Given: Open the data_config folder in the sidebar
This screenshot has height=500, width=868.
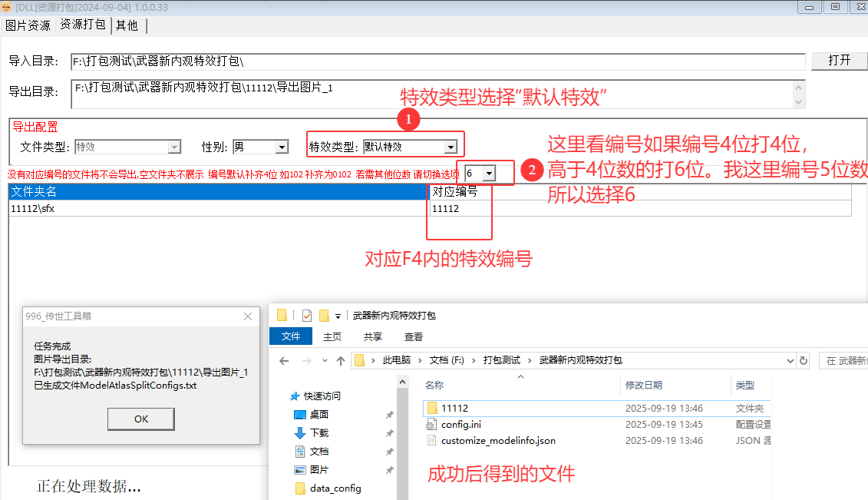Looking at the screenshot, I should tap(335, 488).
